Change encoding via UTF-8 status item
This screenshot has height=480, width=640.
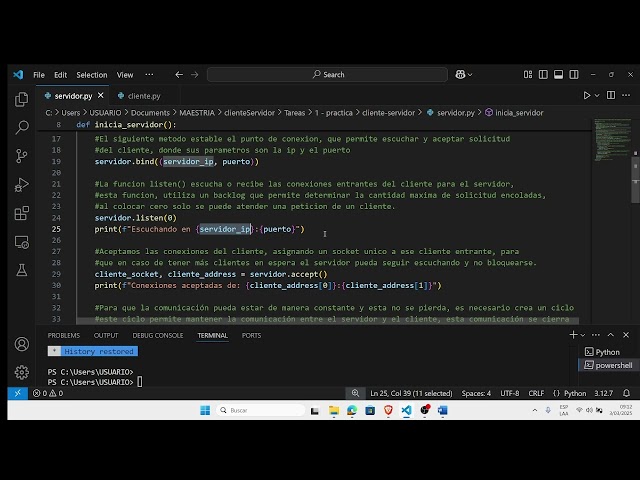tap(509, 393)
